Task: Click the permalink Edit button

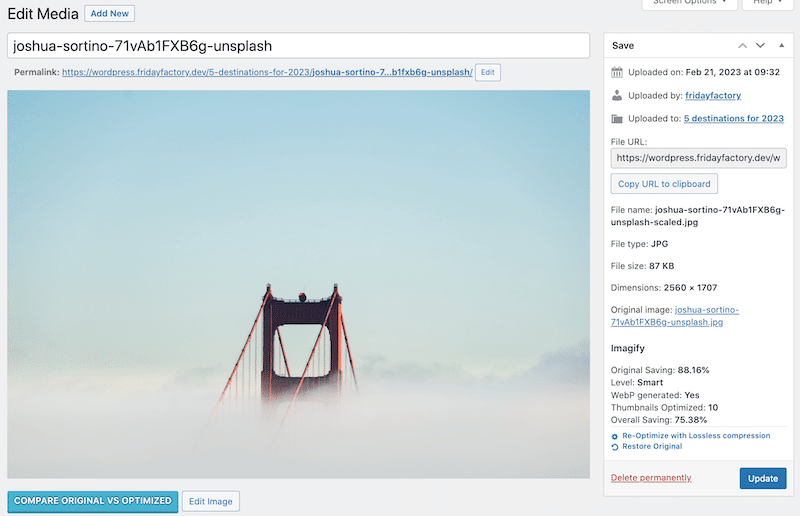Action: 487,72
